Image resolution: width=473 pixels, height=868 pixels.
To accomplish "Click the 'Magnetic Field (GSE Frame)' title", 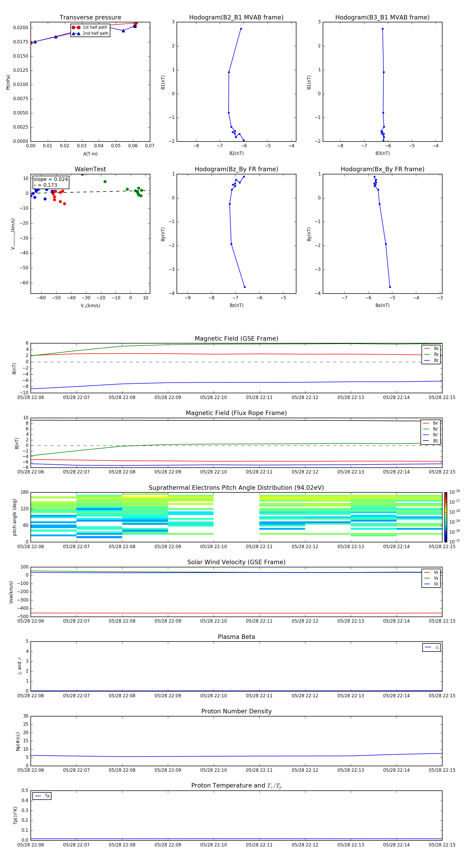I will [x=236, y=339].
